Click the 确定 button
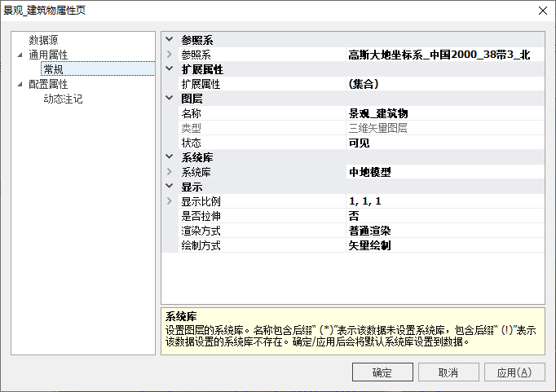Image resolution: width=556 pixels, height=392 pixels. click(x=382, y=372)
